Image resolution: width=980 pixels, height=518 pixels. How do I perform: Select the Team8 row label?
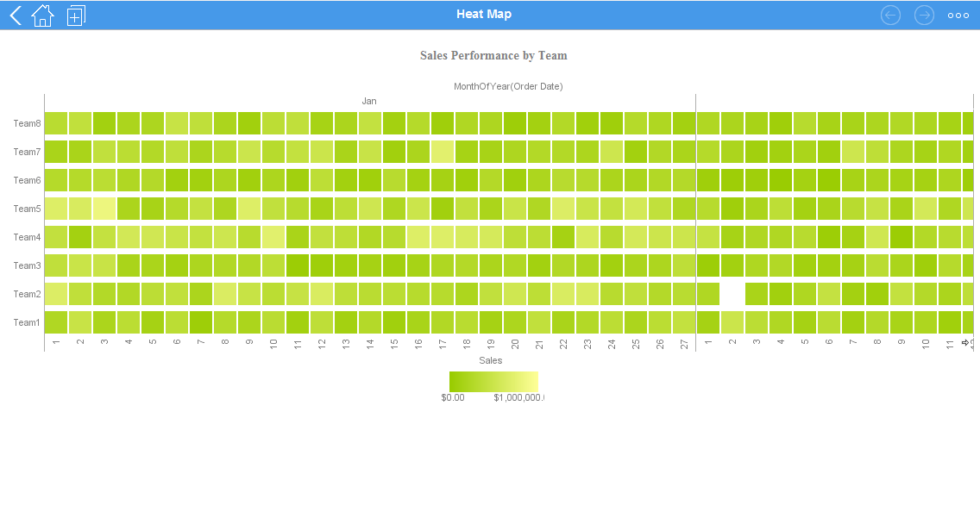[27, 123]
